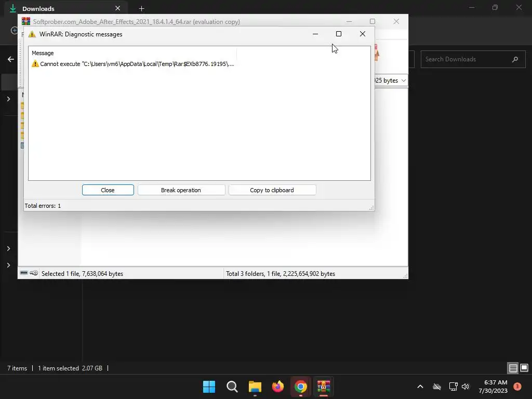532x399 pixels.
Task: Click the cloud sync tray icon
Action: click(437, 387)
